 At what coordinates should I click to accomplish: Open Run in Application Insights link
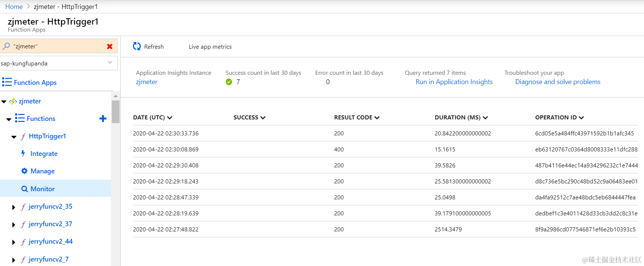[x=454, y=82]
